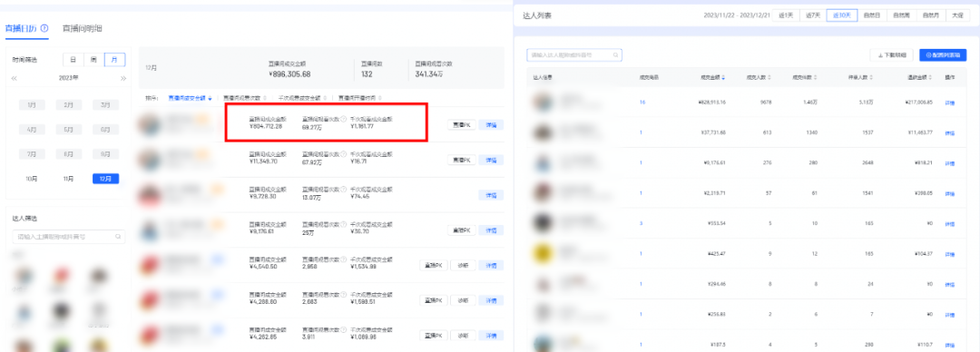Choose 近1天 date range
This screenshot has width=980, height=352.
tap(786, 15)
